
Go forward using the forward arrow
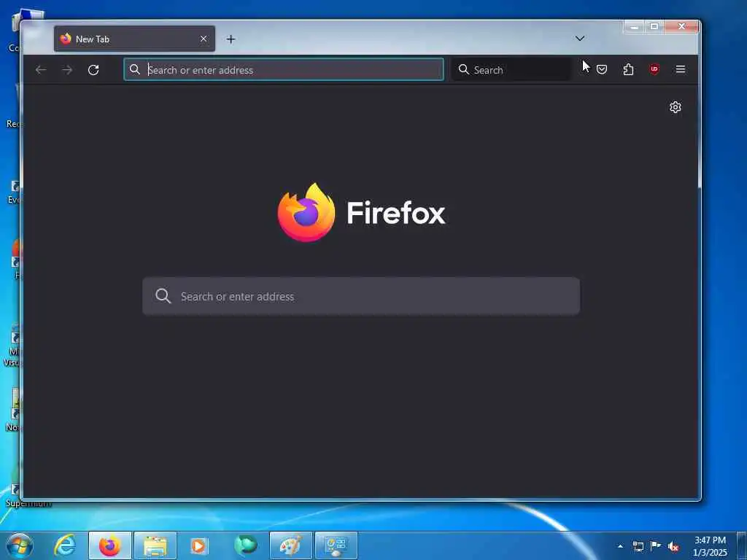coord(67,70)
